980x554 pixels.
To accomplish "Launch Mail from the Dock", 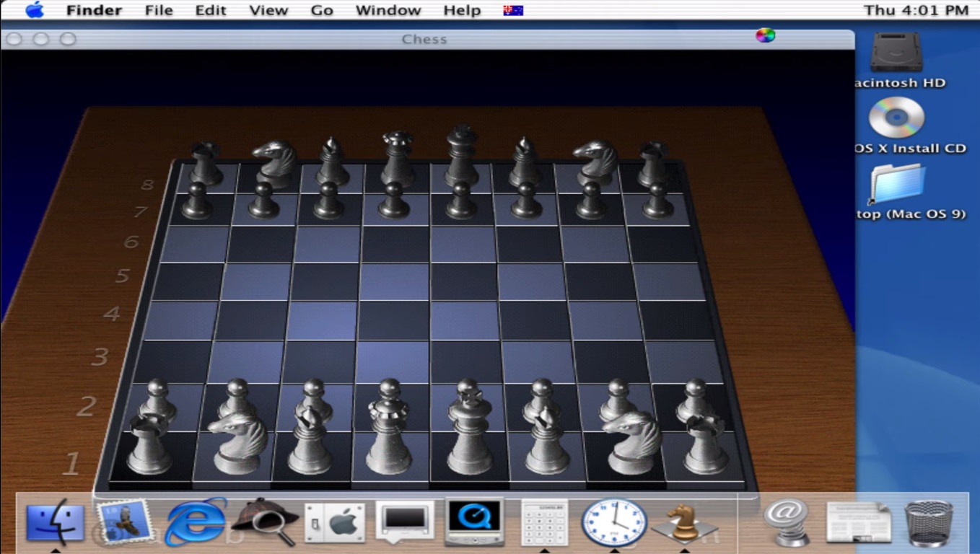I will pyautogui.click(x=123, y=521).
